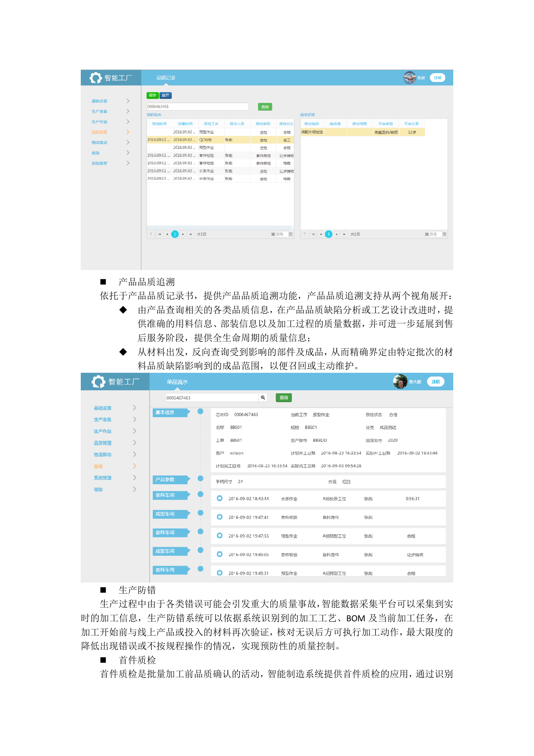Click the timeline dot next to 基本信息
This screenshot has width=534, height=756.
tap(201, 411)
